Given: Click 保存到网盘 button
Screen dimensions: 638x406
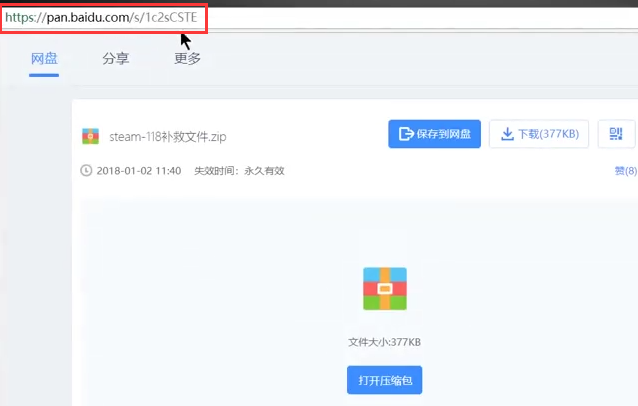Looking at the screenshot, I should point(435,134).
